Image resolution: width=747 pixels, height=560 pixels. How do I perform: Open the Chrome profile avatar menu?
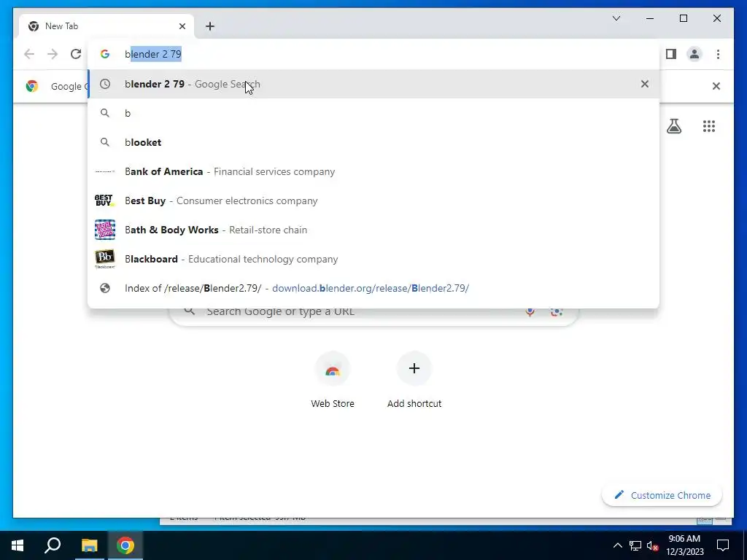pos(694,54)
